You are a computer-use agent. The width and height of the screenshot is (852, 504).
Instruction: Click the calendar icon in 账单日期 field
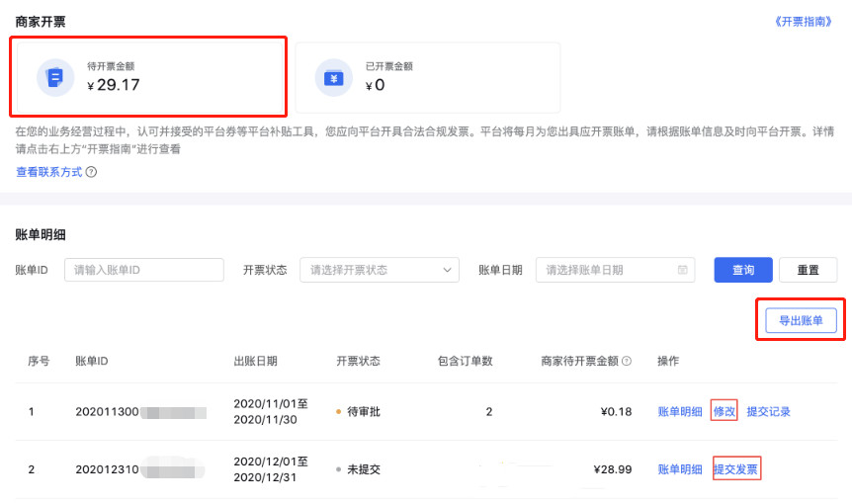pos(682,270)
